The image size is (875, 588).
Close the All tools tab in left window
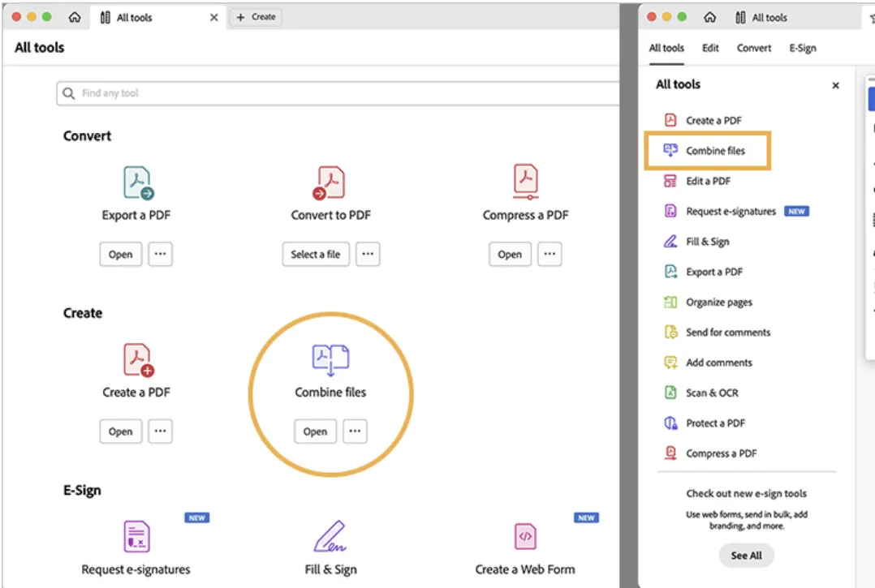(213, 17)
